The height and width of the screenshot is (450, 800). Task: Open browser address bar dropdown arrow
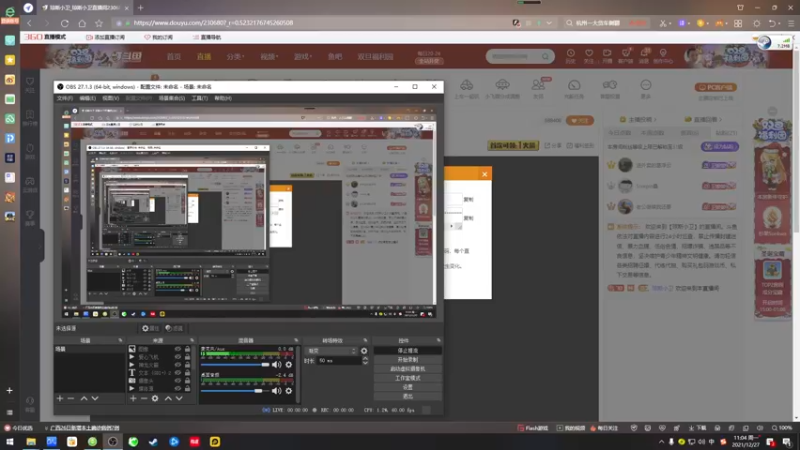click(x=549, y=23)
